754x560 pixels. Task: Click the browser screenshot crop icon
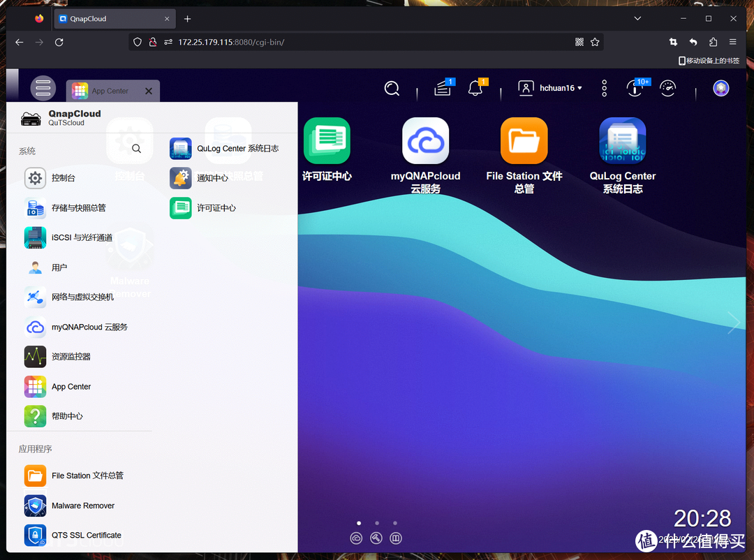click(673, 43)
